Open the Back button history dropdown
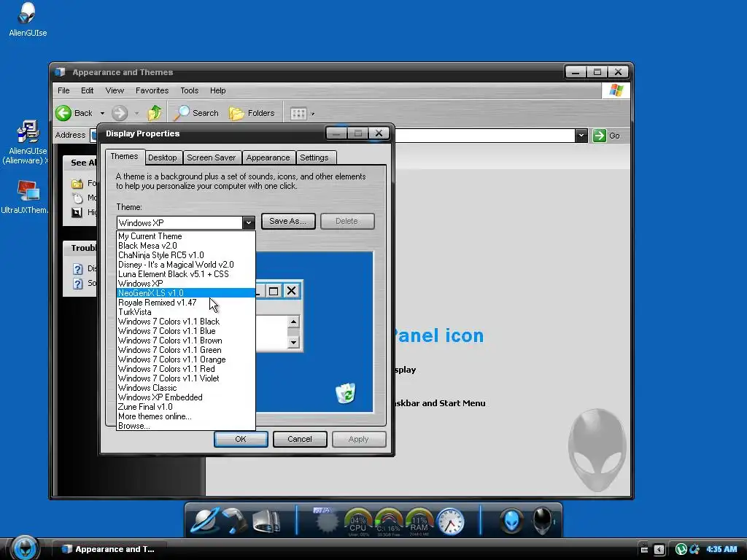Image resolution: width=747 pixels, height=560 pixels. point(102,113)
